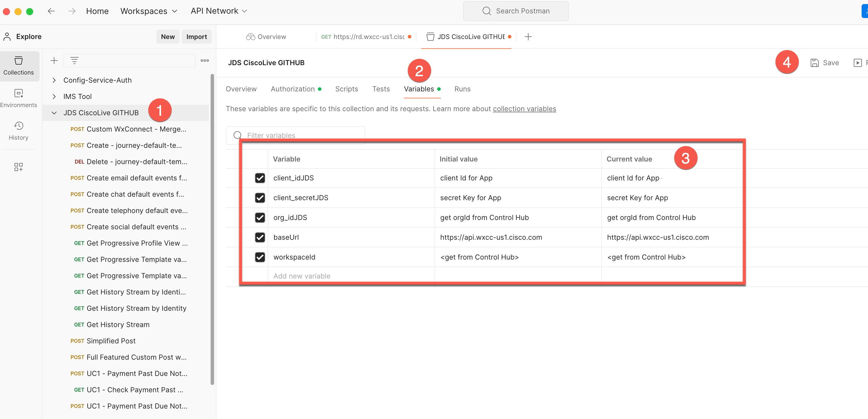868x419 pixels.
Task: Expand the Config-Service-Auth collection
Action: click(54, 80)
